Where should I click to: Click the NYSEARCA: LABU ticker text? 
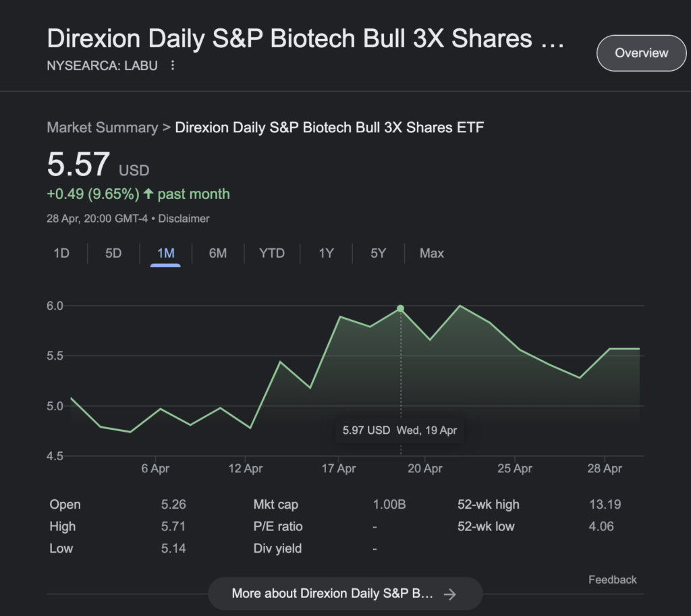click(103, 65)
